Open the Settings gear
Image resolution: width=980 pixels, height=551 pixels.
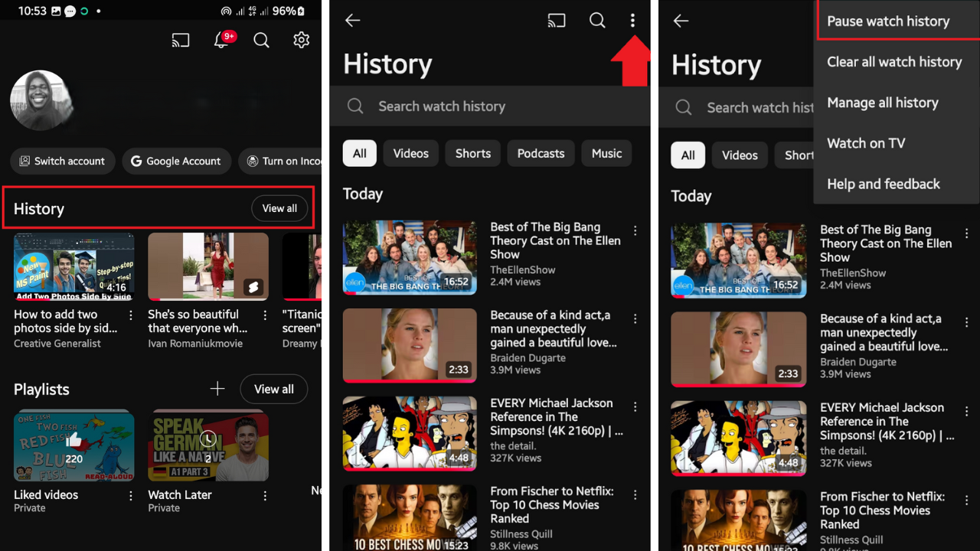coord(301,40)
